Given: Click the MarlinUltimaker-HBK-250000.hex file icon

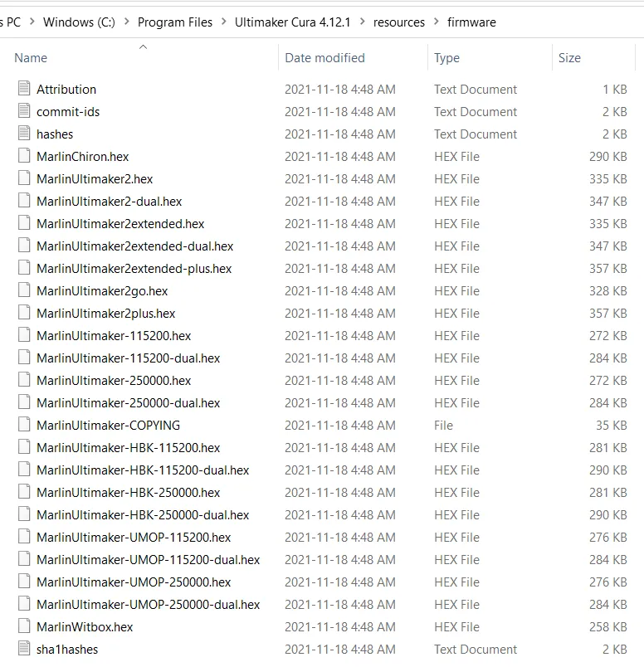Looking at the screenshot, I should coord(24,492).
